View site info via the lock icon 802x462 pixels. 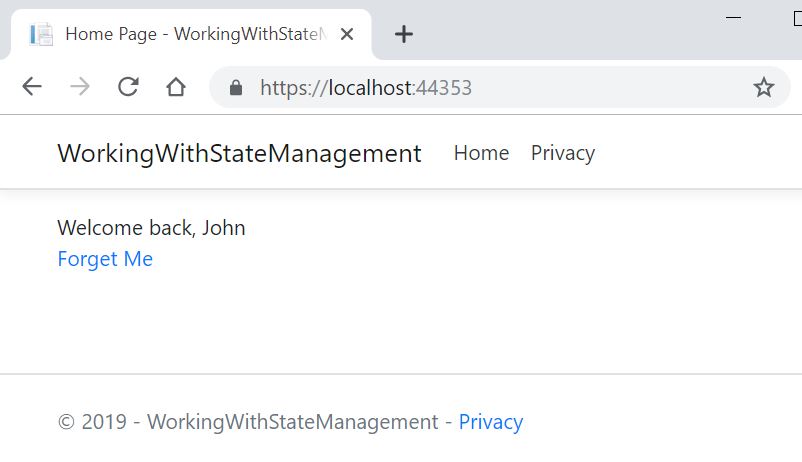click(x=236, y=88)
